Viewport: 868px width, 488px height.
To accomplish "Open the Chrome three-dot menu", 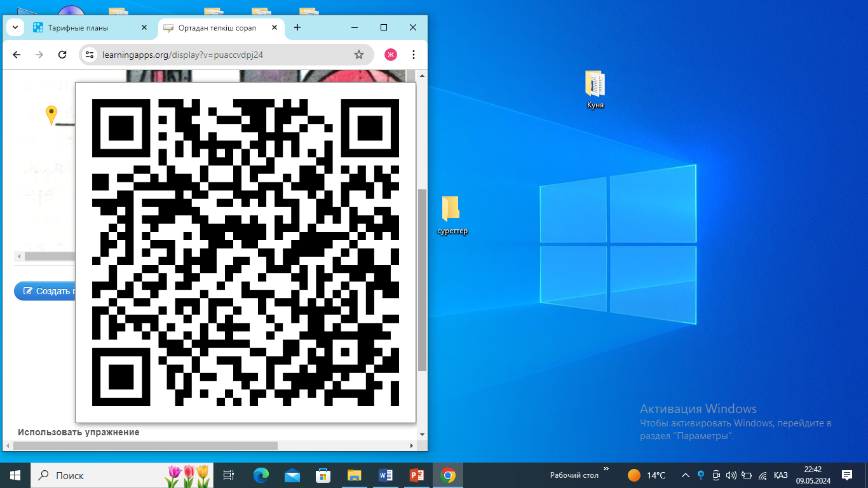I will coord(414,55).
